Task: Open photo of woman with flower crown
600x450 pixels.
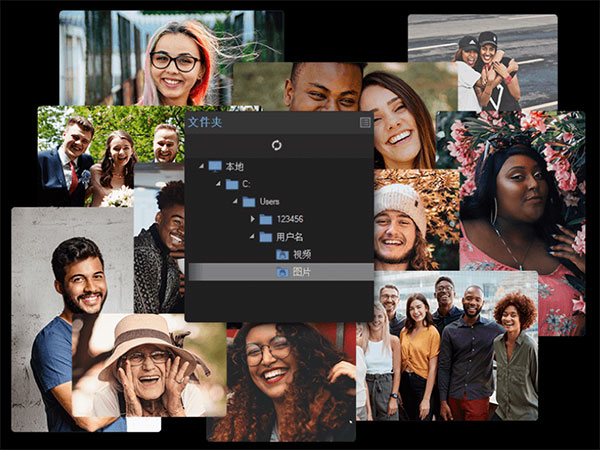Action: 522,224
